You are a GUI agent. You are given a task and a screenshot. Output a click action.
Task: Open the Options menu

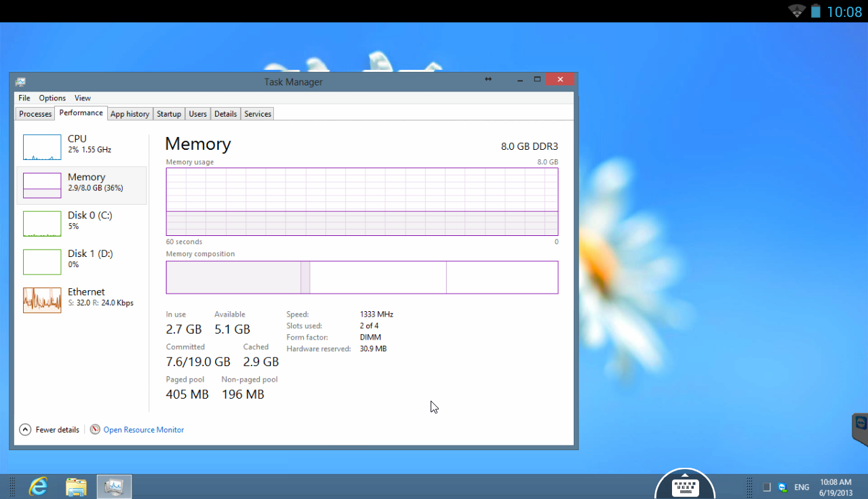point(52,98)
